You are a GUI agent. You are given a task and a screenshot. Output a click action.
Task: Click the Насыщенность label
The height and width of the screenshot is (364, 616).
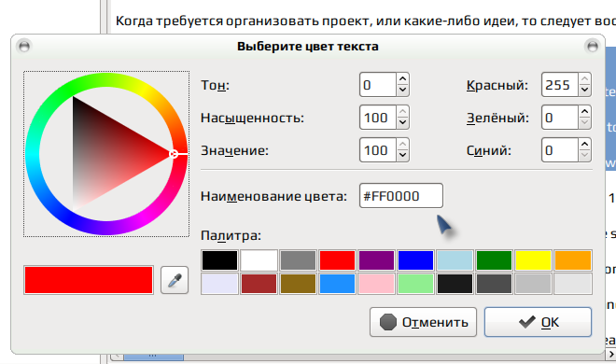coord(253,118)
